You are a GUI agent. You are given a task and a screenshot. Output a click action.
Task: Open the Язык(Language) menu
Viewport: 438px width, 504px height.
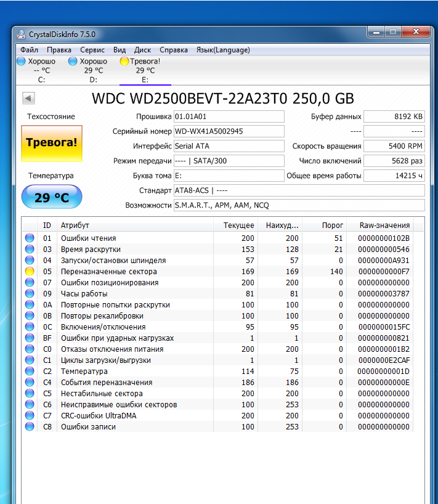(223, 50)
